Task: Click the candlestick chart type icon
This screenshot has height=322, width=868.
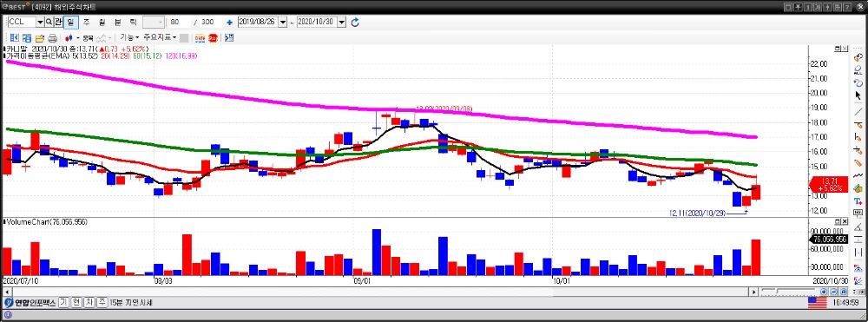Action: pyautogui.click(x=69, y=38)
